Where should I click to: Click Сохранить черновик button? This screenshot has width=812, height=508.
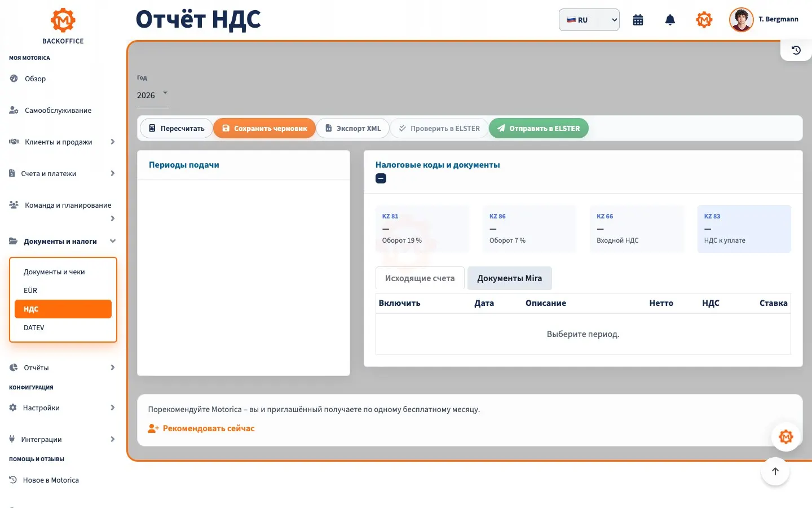pyautogui.click(x=264, y=128)
